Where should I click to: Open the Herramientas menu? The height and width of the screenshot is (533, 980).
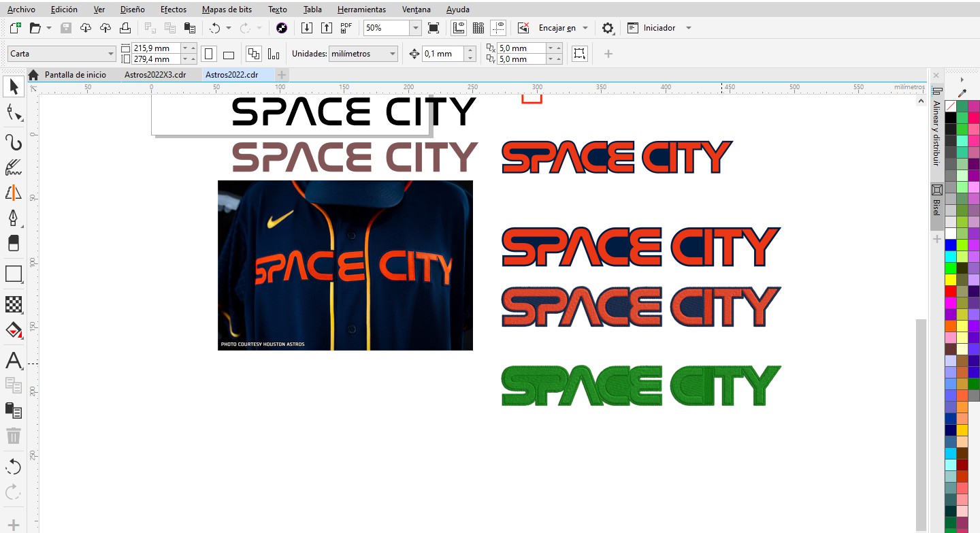361,10
